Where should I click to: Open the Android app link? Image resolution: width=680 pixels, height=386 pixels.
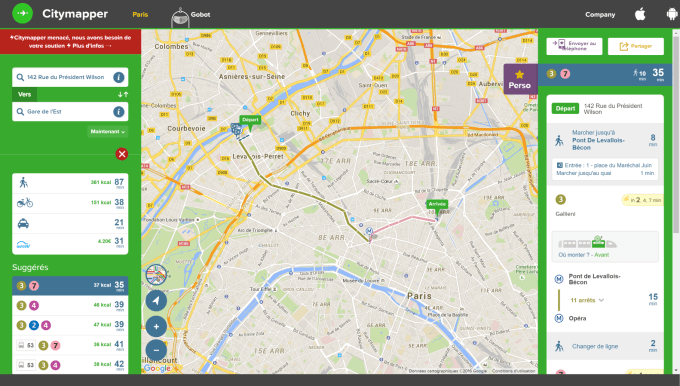672,14
